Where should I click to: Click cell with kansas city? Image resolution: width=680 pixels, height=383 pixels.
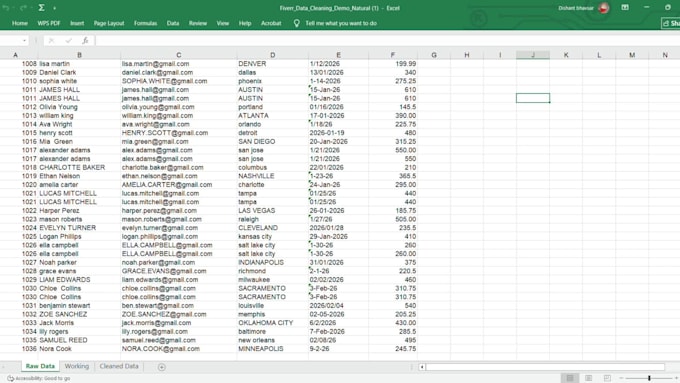[x=272, y=236]
